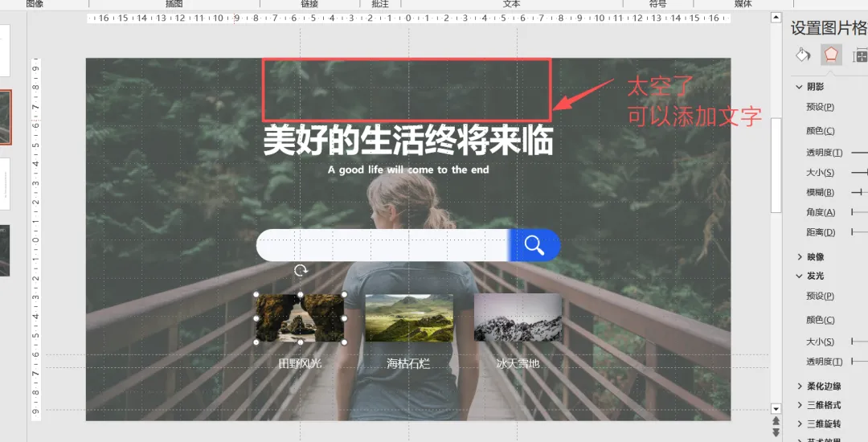Image resolution: width=868 pixels, height=442 pixels.
Task: Click the vertical ruler left of slide
Action: click(x=35, y=239)
